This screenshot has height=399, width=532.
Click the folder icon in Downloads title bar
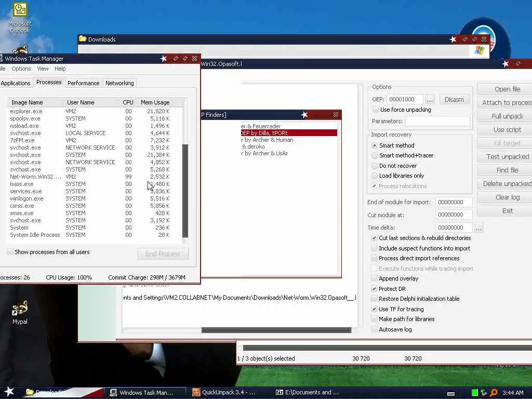click(83, 39)
